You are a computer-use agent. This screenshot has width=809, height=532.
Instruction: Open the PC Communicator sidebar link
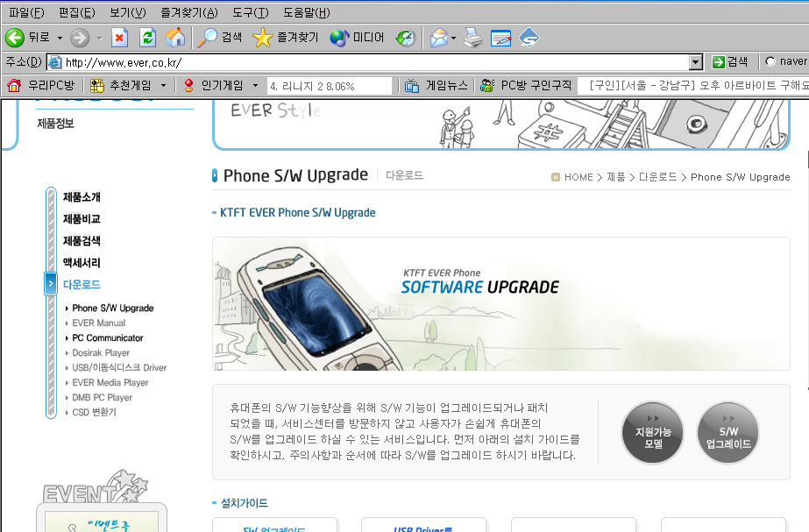tap(107, 338)
